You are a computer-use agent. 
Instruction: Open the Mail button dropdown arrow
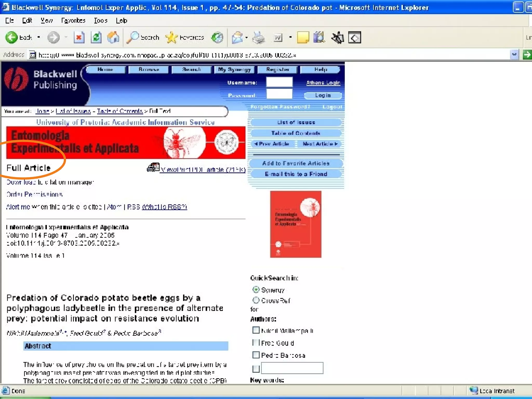point(247,38)
